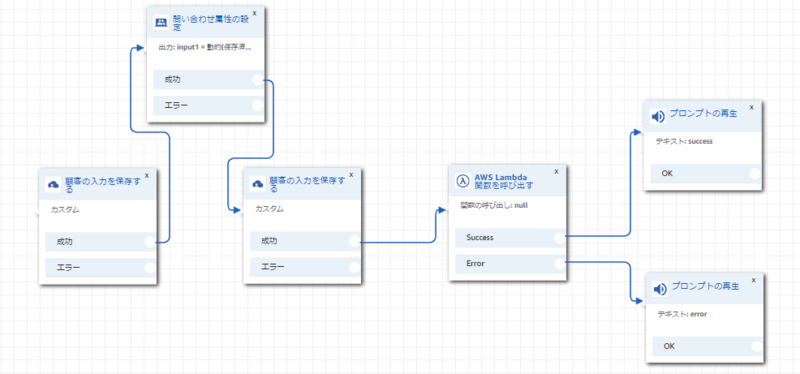Select 成功 output connector of 問い合わせ属性の設定 block
Screen dimensions: 800x374
point(258,80)
